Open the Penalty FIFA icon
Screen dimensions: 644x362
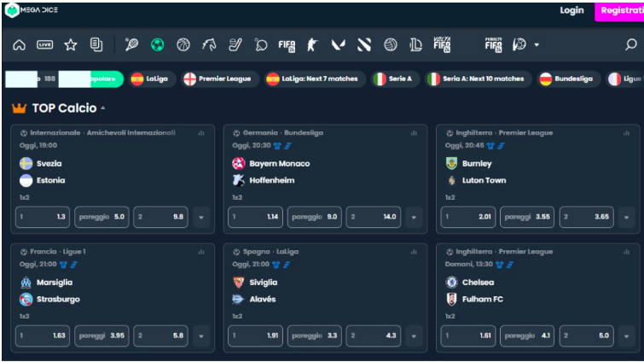coord(493,44)
